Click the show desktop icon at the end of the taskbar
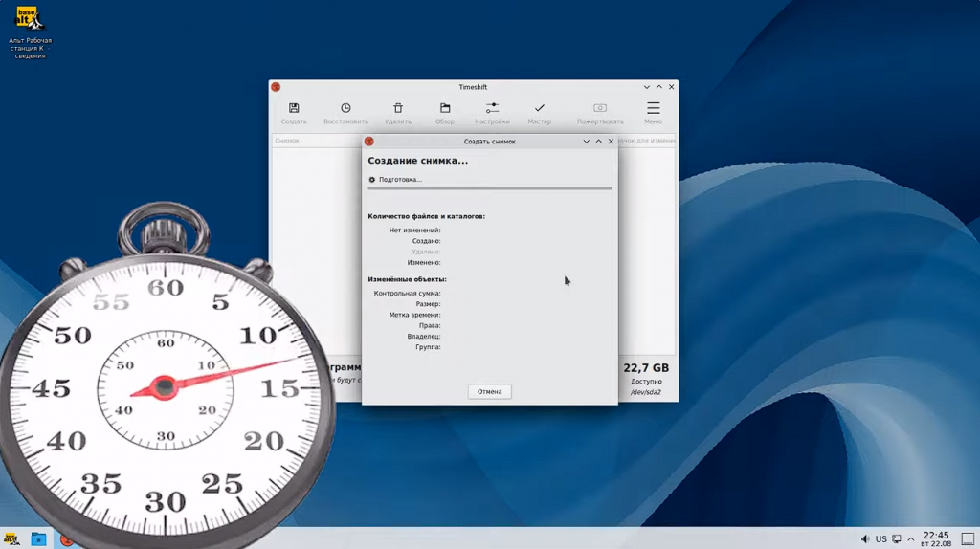This screenshot has width=980, height=549. [x=968, y=538]
